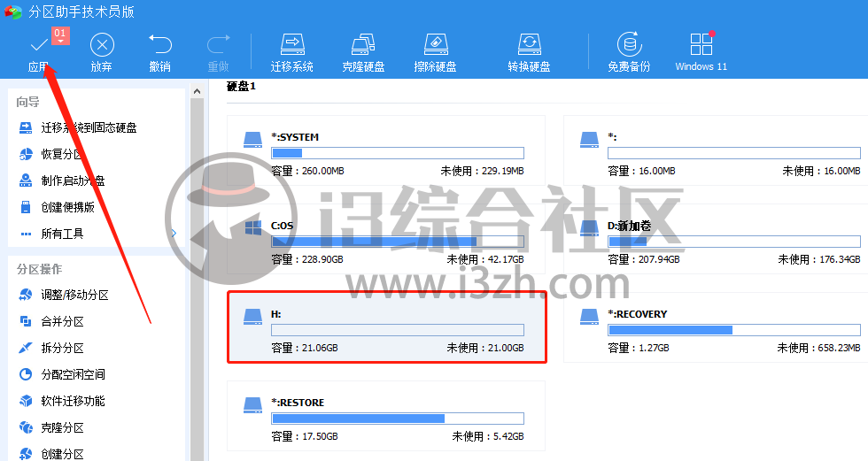Click the *:RESTORE usage bar

click(398, 419)
